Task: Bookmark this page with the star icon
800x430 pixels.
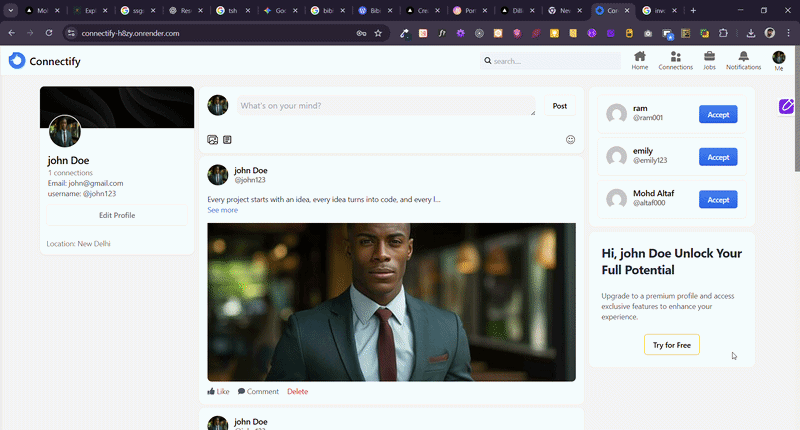Action: [x=378, y=33]
